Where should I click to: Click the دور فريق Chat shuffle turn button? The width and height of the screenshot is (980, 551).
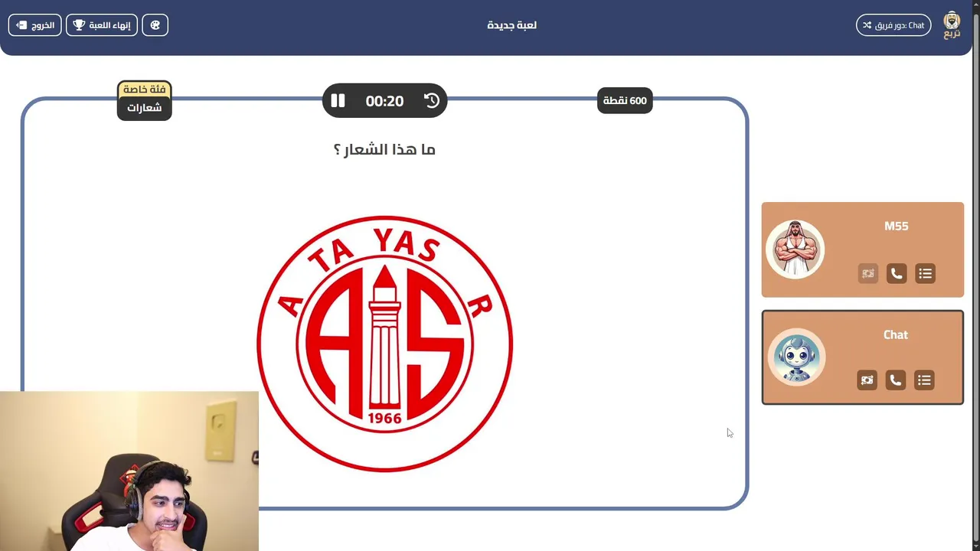point(893,25)
